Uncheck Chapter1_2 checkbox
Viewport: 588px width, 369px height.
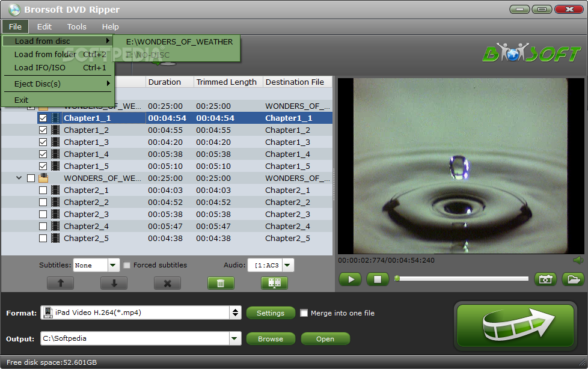pos(43,130)
